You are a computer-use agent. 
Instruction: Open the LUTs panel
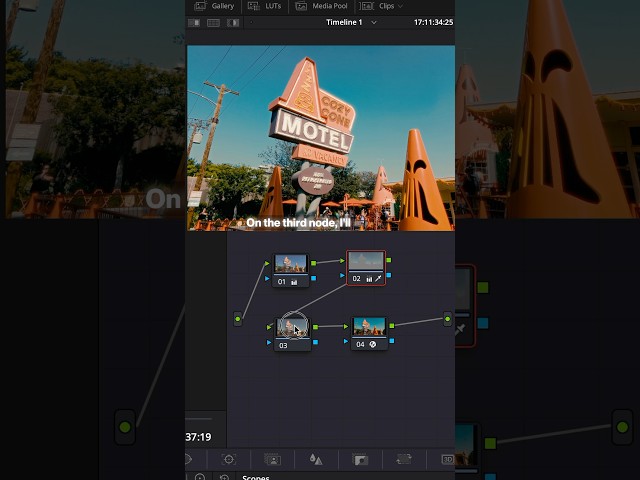pos(264,6)
